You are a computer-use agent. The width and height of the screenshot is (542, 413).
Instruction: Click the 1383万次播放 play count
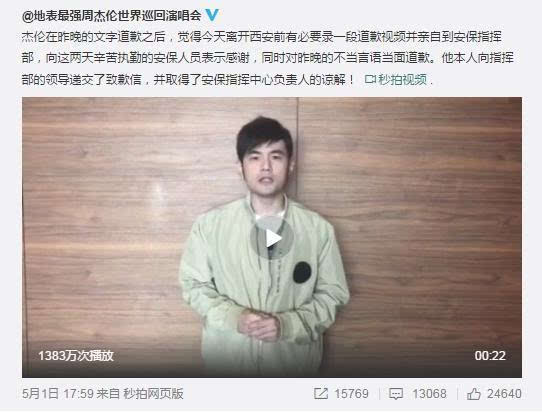[76, 356]
